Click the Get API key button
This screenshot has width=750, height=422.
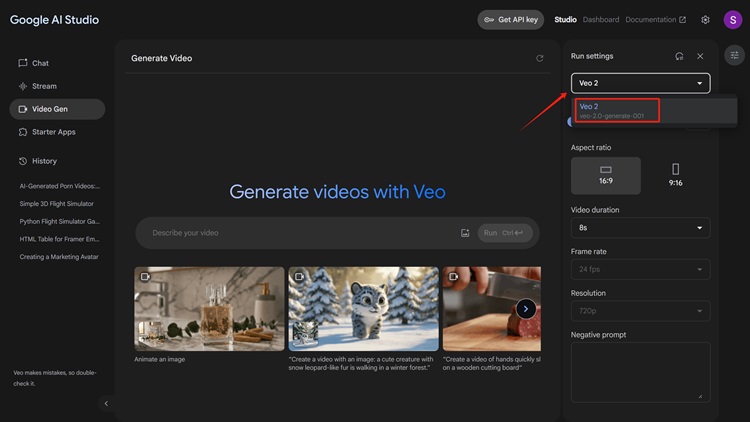click(510, 20)
